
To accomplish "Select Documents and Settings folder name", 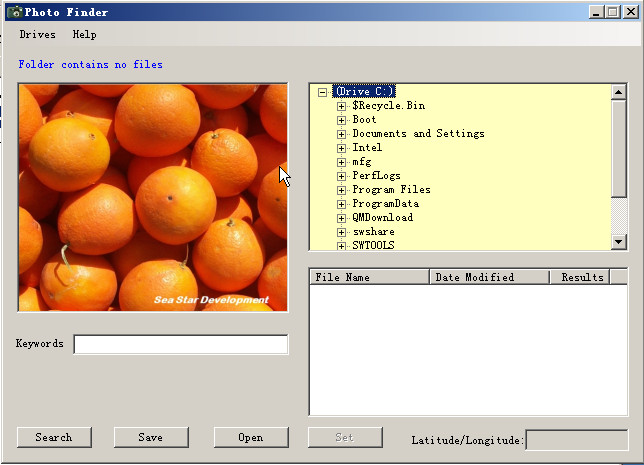I will pos(419,134).
